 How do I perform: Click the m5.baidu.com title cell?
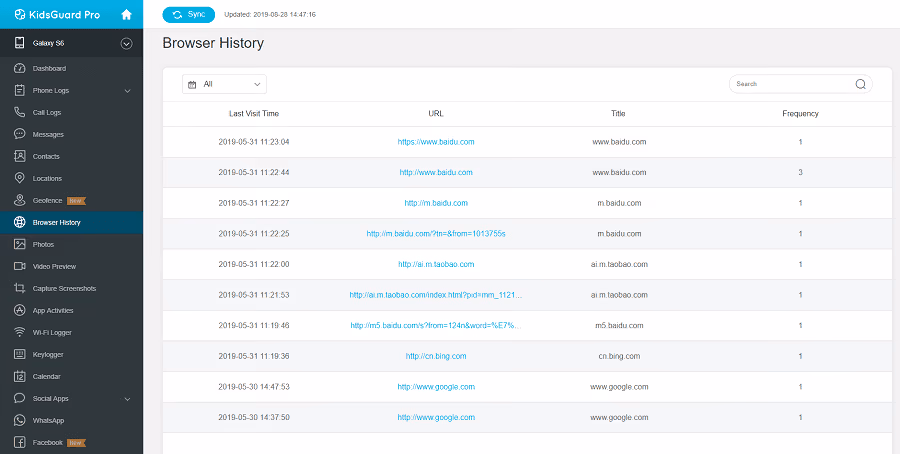tap(619, 325)
